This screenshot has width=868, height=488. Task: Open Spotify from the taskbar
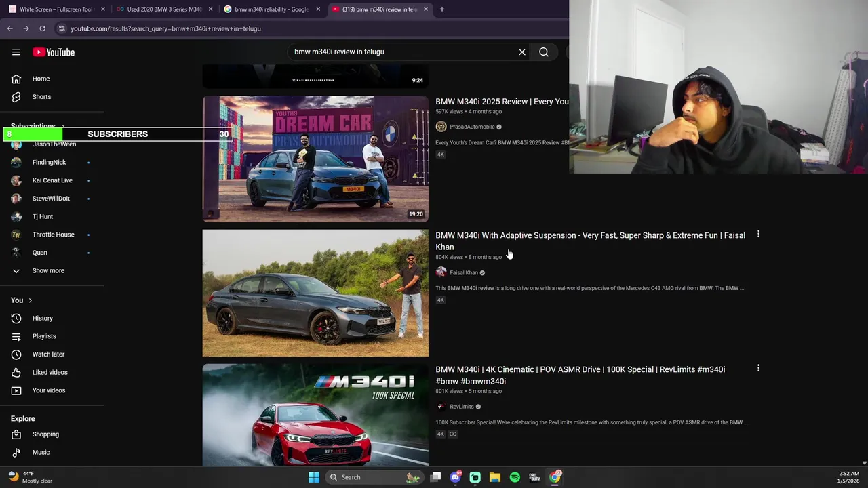(515, 477)
